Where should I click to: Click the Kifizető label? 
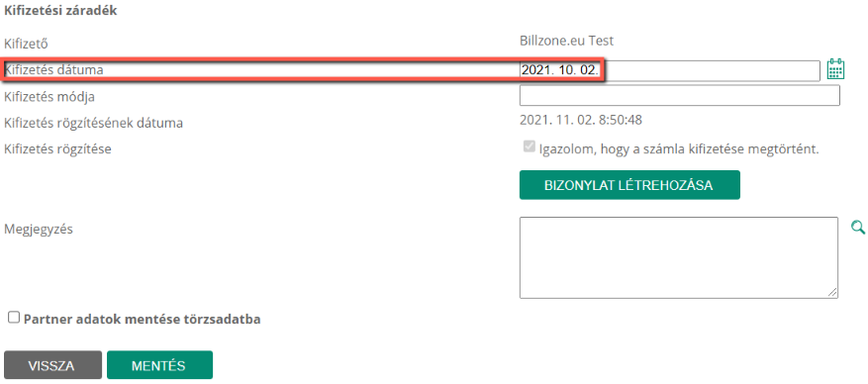point(30,44)
